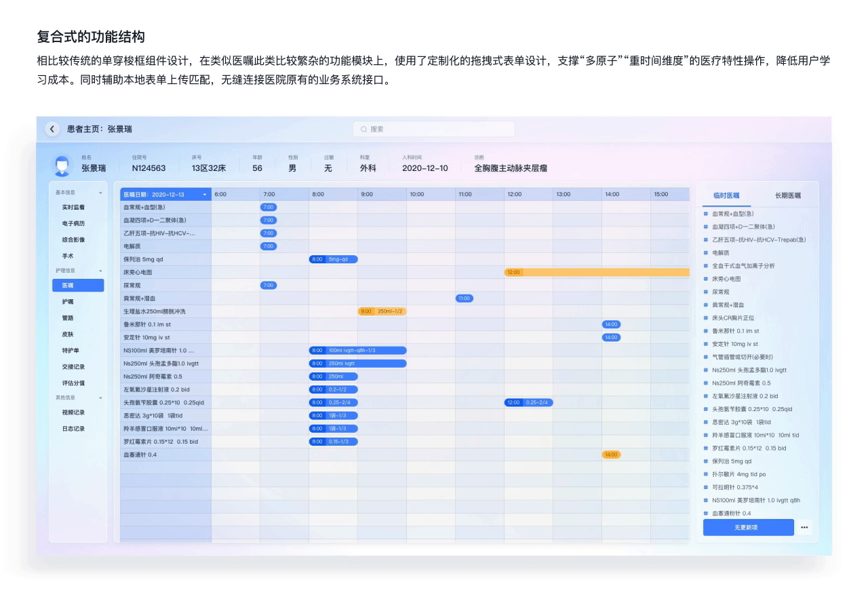This screenshot has width=868, height=597.
Task: Grab the drag handle next to 床头CR胸片正位
Action: coord(706,318)
